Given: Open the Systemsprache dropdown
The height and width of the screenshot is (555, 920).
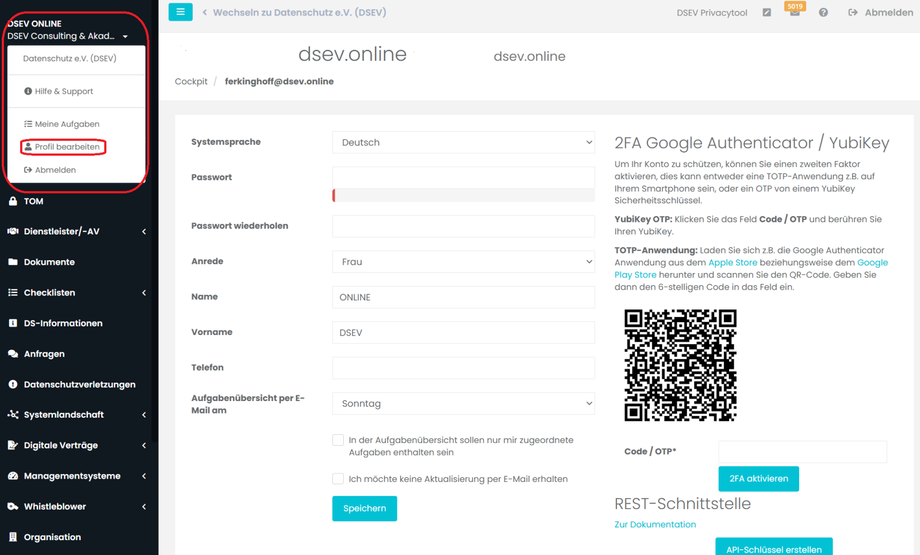Looking at the screenshot, I should pyautogui.click(x=463, y=143).
